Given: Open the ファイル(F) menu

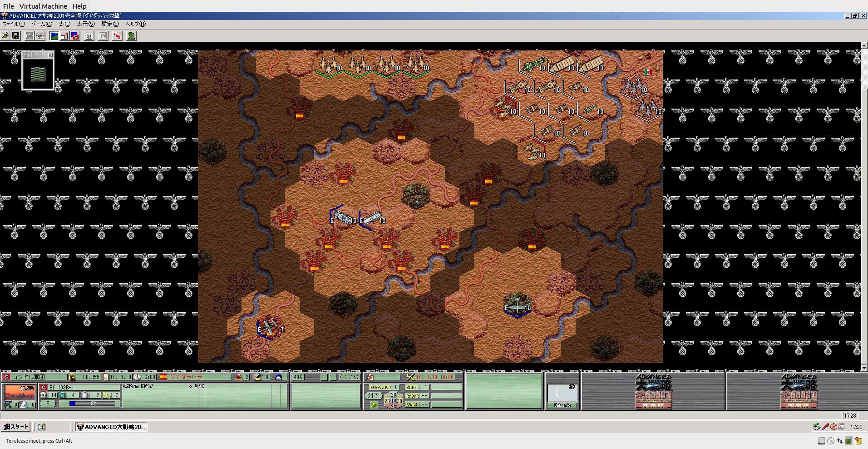Looking at the screenshot, I should [x=14, y=24].
